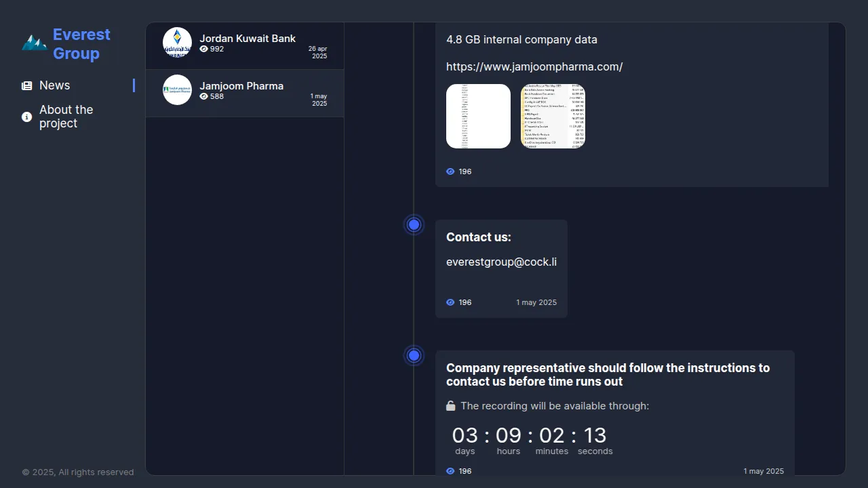This screenshot has width=868, height=488.
Task: Open the first white document thumbnail
Action: click(478, 116)
